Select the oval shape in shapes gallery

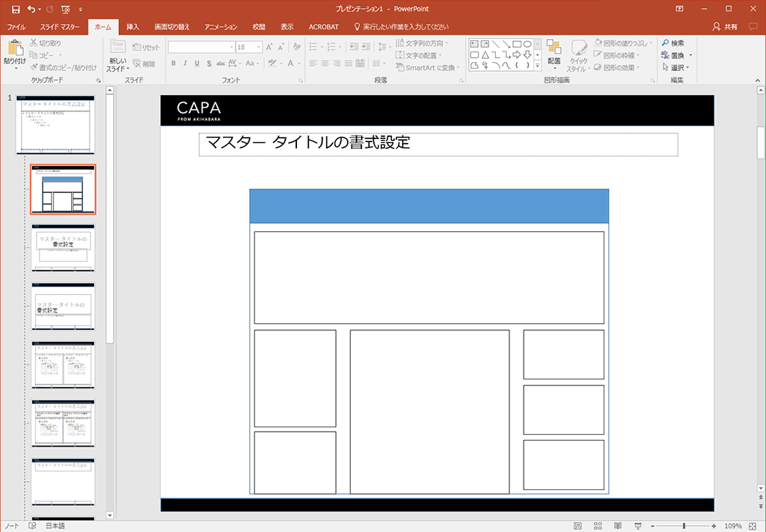[x=527, y=44]
